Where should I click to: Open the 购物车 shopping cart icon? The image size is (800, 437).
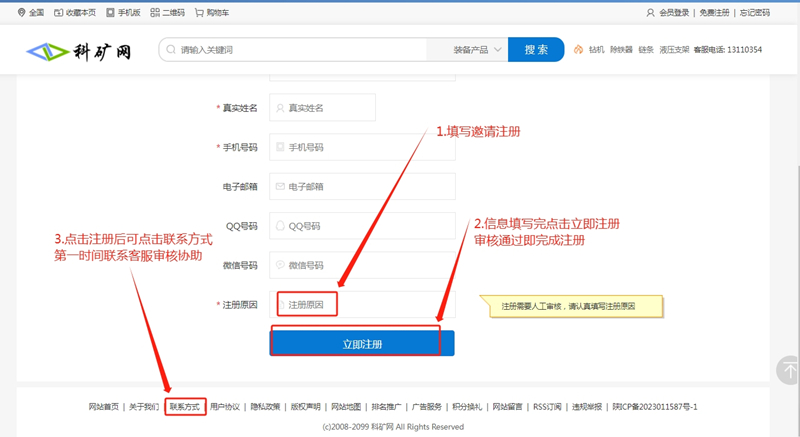[199, 13]
